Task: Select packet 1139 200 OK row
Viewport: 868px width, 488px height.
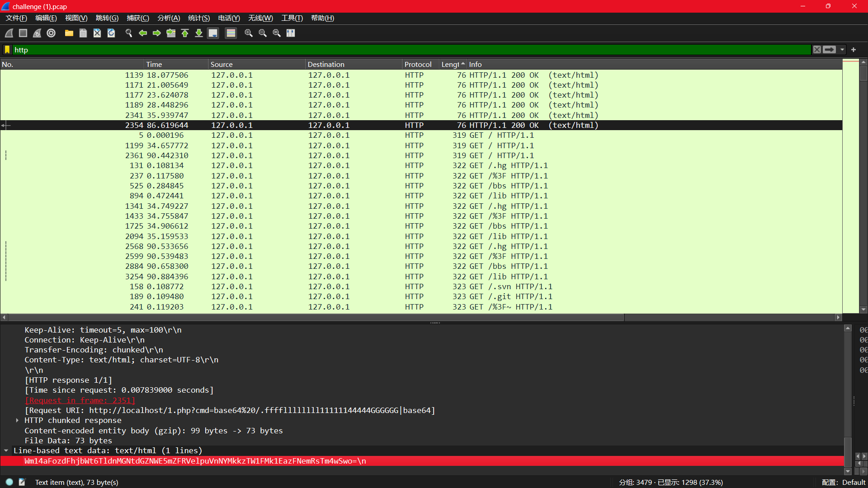Action: pos(421,75)
